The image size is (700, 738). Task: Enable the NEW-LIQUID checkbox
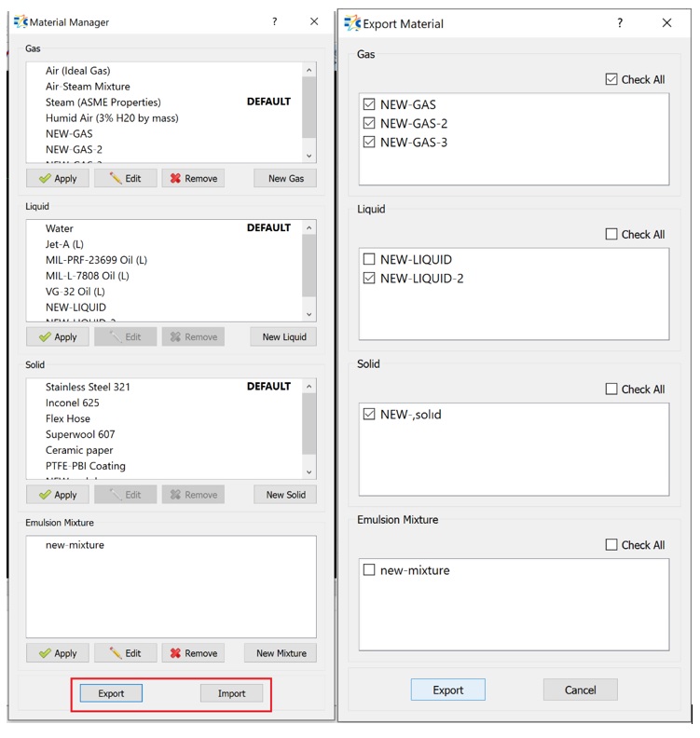tap(369, 260)
